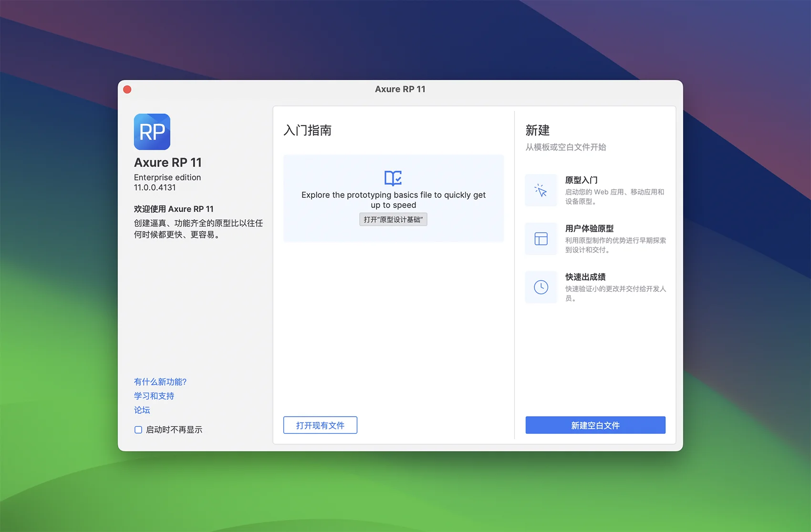The height and width of the screenshot is (532, 811).
Task: Click the 入门指南 heading
Action: [x=307, y=130]
